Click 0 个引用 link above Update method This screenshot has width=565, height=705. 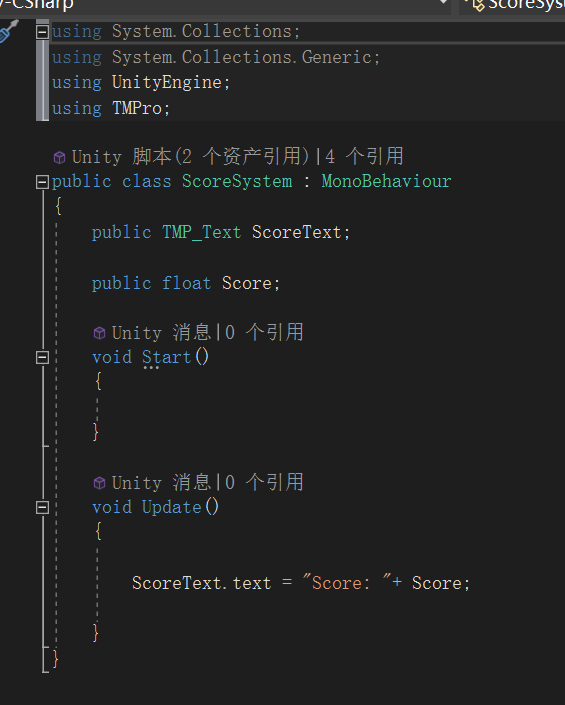(x=264, y=482)
